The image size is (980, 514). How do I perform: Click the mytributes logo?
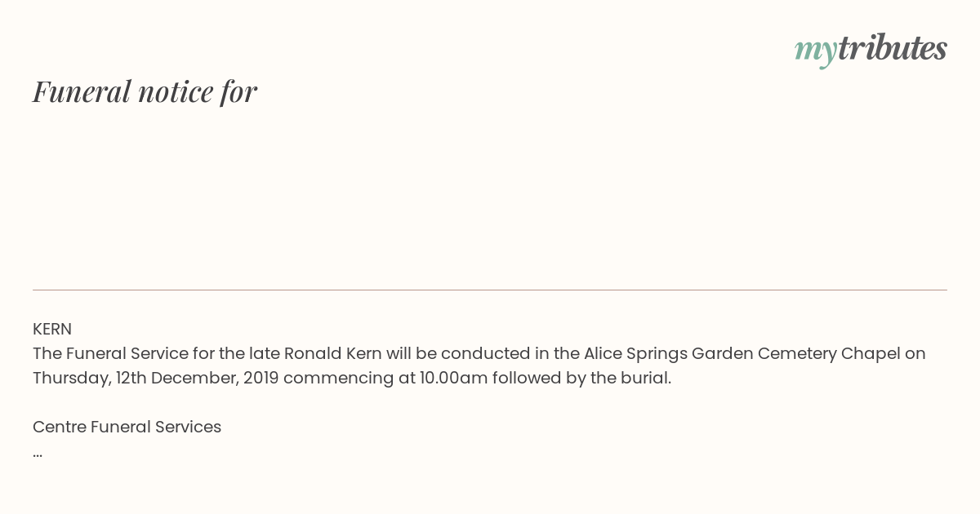pos(871,50)
